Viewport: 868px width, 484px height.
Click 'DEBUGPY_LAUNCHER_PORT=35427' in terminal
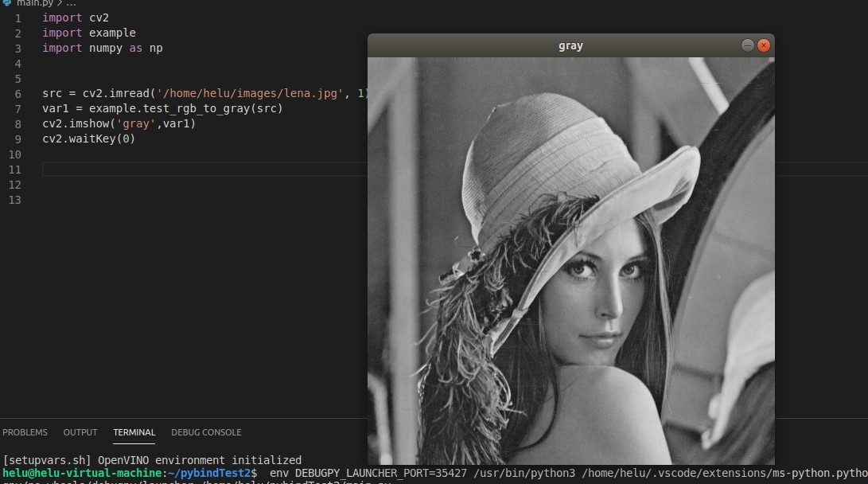coord(381,473)
